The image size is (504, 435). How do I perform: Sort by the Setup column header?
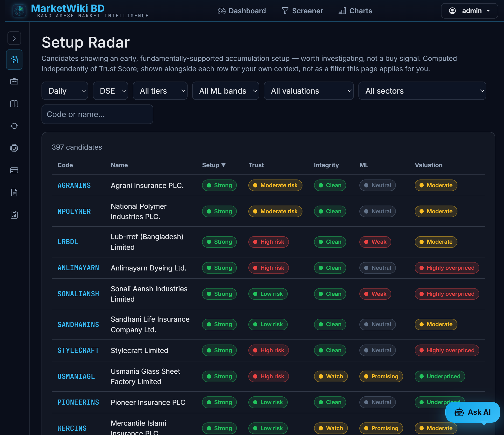pyautogui.click(x=214, y=165)
